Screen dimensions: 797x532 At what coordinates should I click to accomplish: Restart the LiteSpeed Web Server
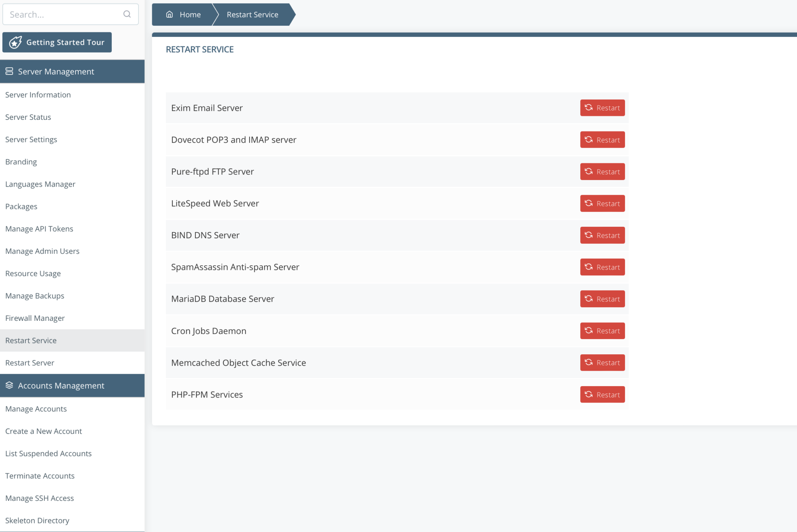click(x=602, y=203)
